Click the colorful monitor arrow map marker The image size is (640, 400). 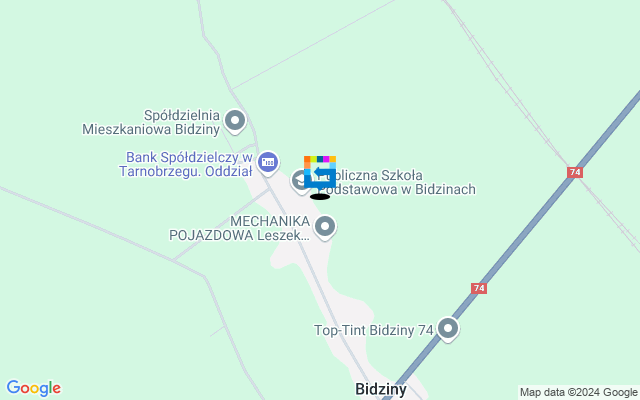[320, 172]
